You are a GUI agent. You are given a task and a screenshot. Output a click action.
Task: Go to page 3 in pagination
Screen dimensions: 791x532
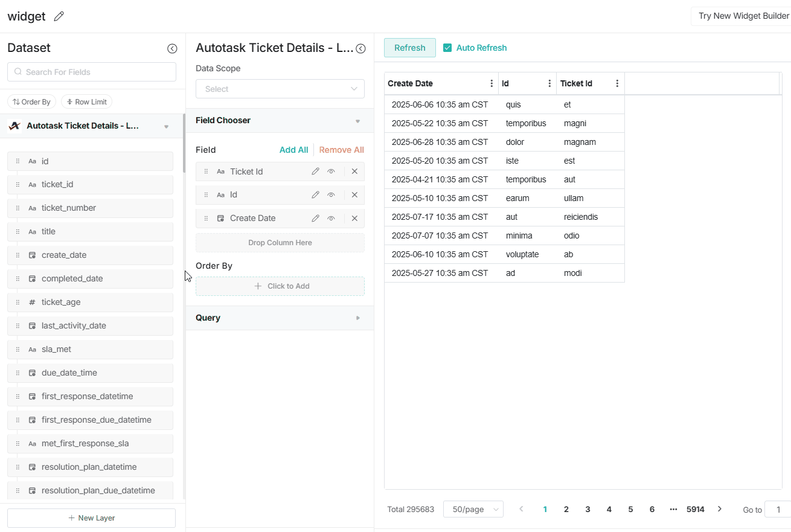(x=588, y=509)
